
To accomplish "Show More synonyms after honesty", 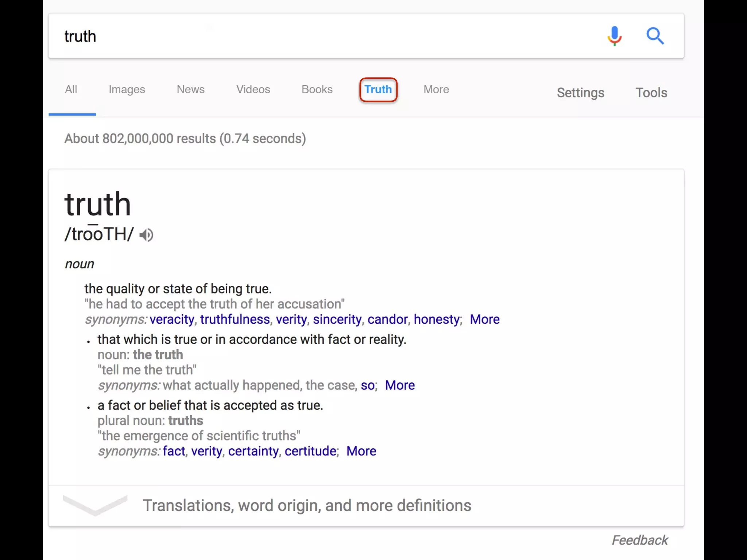I will [484, 319].
